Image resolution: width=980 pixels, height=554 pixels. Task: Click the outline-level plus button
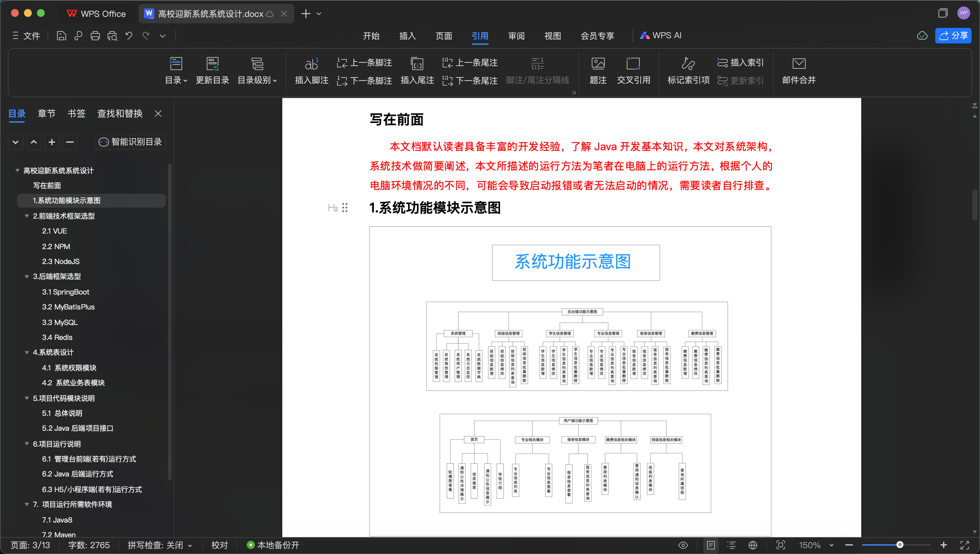(x=52, y=142)
